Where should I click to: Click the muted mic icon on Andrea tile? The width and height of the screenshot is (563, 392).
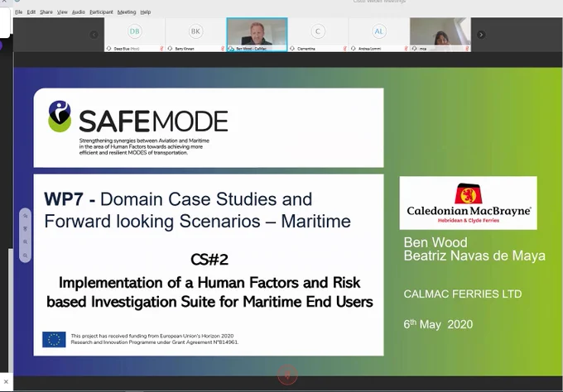point(406,49)
